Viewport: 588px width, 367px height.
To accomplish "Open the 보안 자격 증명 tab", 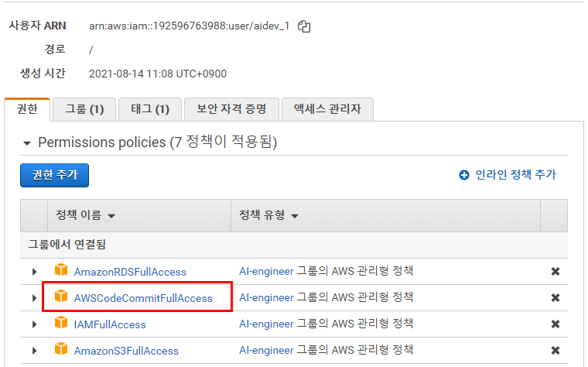I will [232, 109].
